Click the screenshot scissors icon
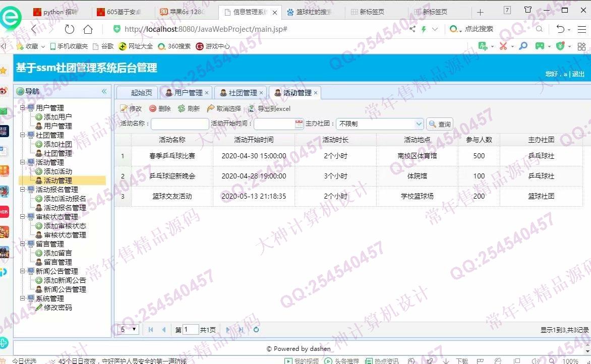The image size is (591, 364). 503,46
